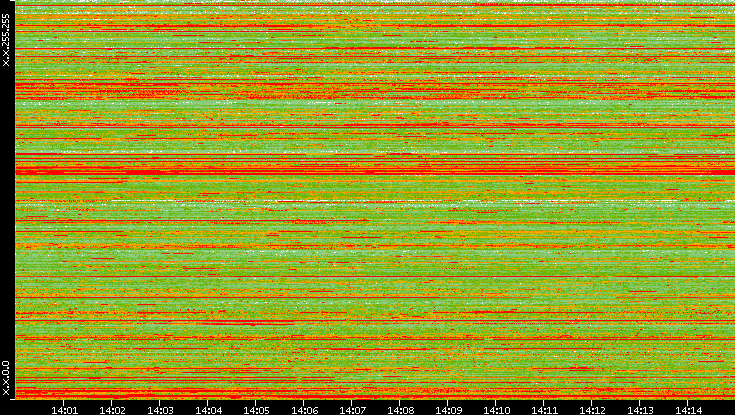735x415 pixels.
Task: Select the 14:09 time axis label
Action: [x=448, y=410]
